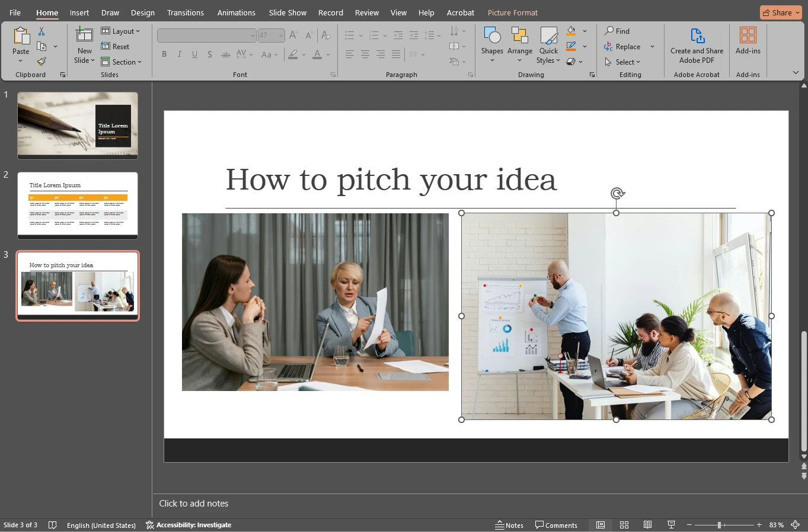Open the Arrange menu
808x532 pixels.
coord(520,46)
